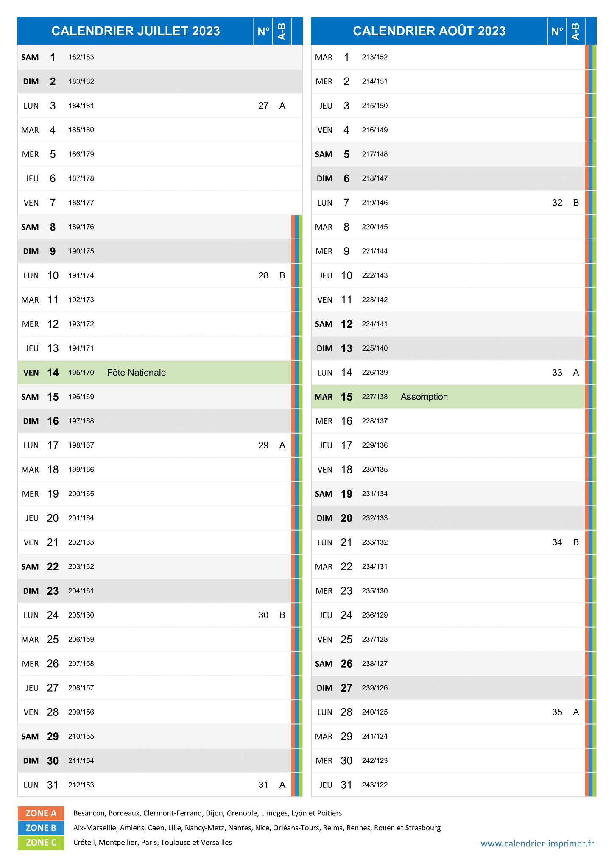
Task: Click the Zone A city list text
Action: pos(207,813)
